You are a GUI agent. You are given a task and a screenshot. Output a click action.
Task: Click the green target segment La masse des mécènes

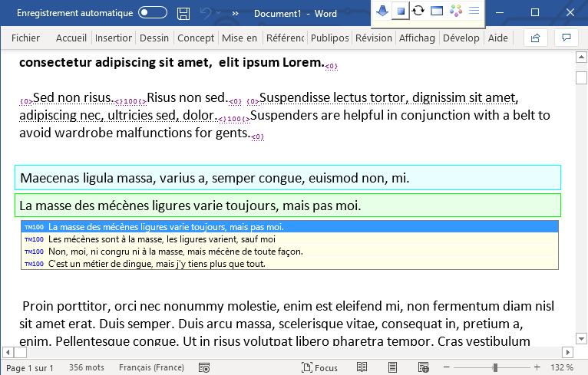pyautogui.click(x=288, y=206)
